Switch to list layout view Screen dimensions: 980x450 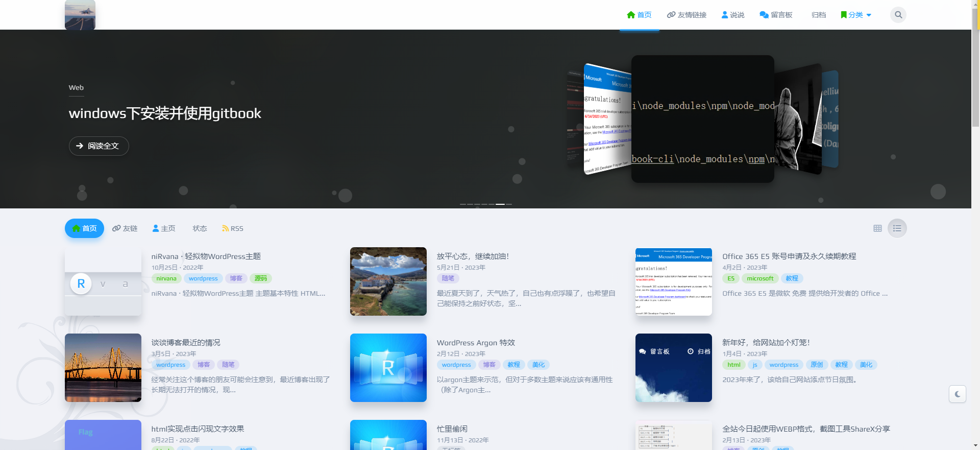(x=897, y=228)
